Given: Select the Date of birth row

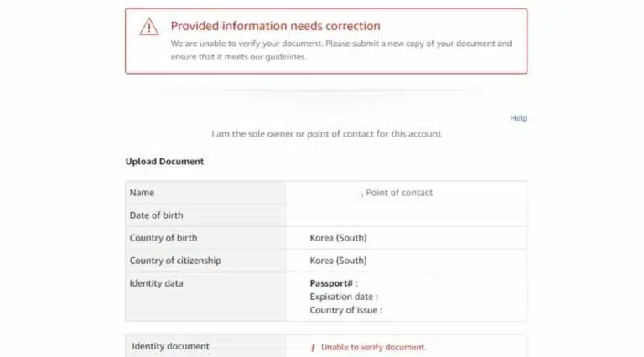Looking at the screenshot, I should [326, 215].
